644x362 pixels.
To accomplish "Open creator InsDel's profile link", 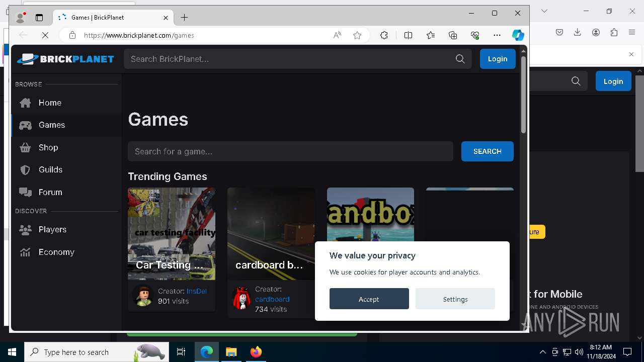I will tap(197, 291).
